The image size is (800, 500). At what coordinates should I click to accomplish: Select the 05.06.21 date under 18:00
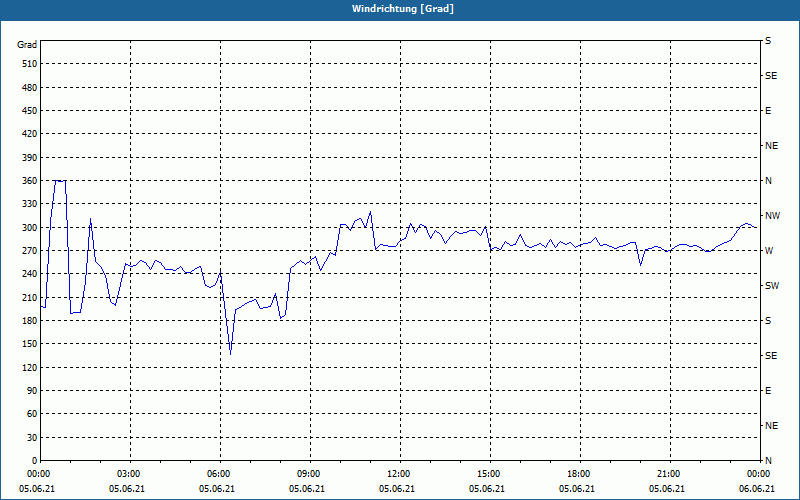577,489
